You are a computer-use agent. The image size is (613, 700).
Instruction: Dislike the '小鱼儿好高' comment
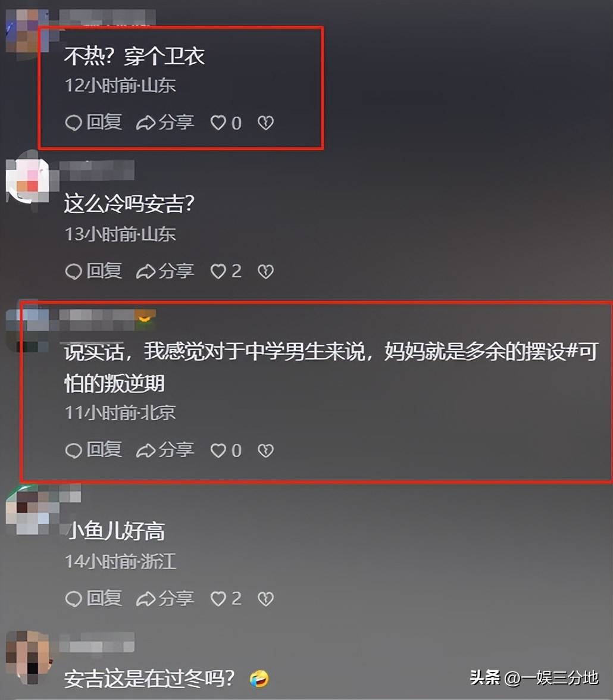(x=265, y=599)
